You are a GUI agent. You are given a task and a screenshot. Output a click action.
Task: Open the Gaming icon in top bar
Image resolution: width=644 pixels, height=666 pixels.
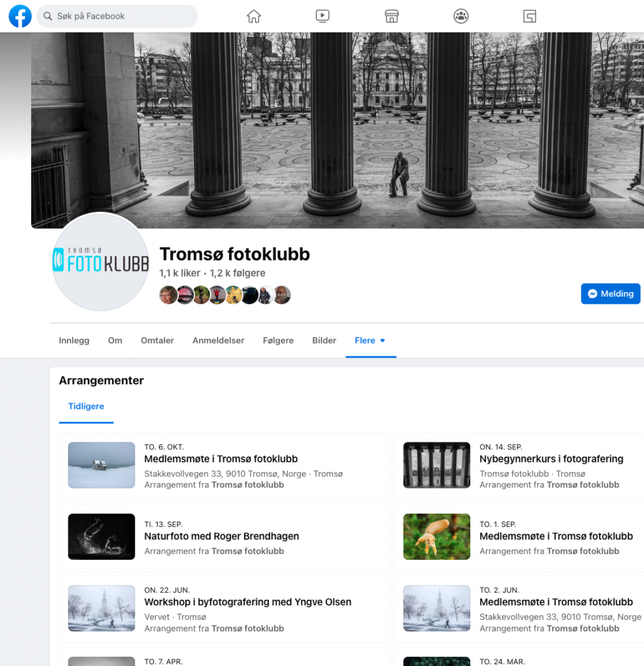(530, 16)
